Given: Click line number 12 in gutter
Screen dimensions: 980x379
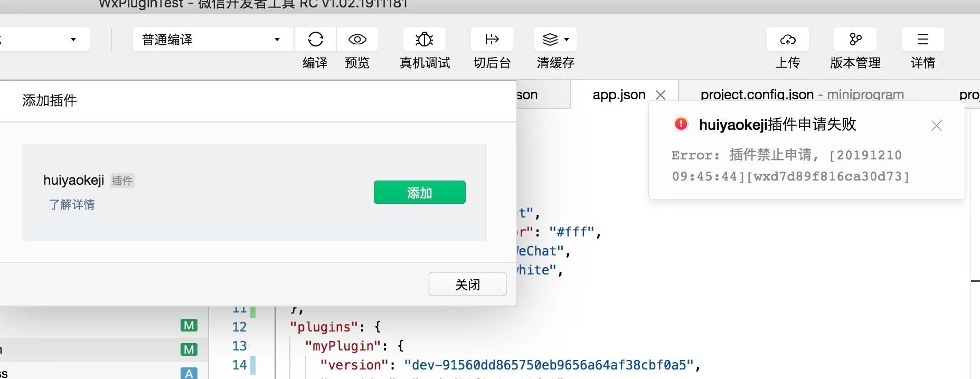Looking at the screenshot, I should (x=240, y=327).
